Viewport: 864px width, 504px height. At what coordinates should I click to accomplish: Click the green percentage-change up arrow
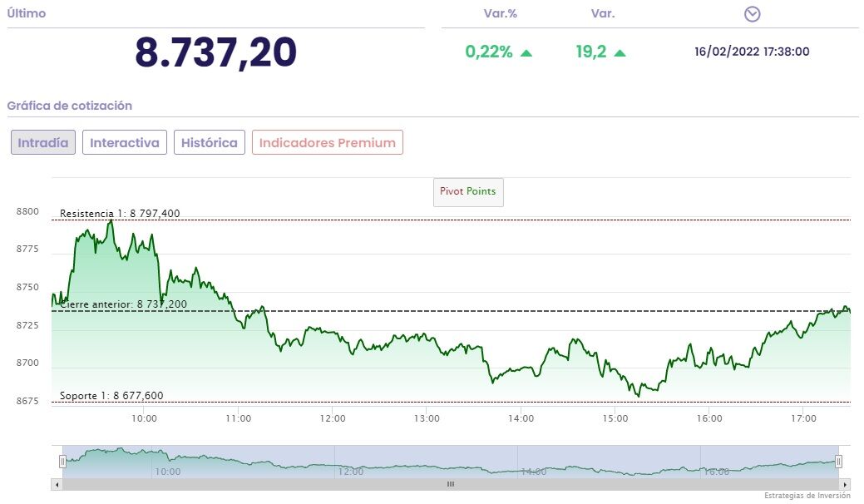click(x=526, y=52)
